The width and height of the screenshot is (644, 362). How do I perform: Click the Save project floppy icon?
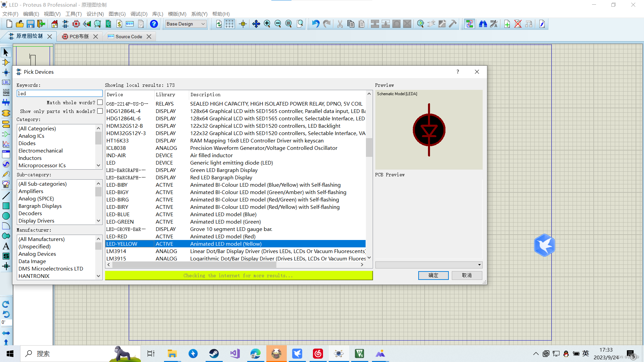pos(31,24)
